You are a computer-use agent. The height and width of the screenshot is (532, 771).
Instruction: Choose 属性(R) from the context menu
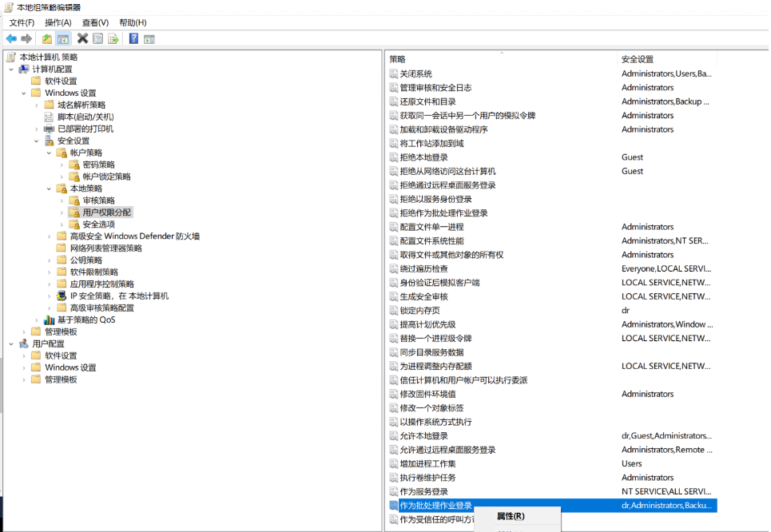[x=511, y=516]
